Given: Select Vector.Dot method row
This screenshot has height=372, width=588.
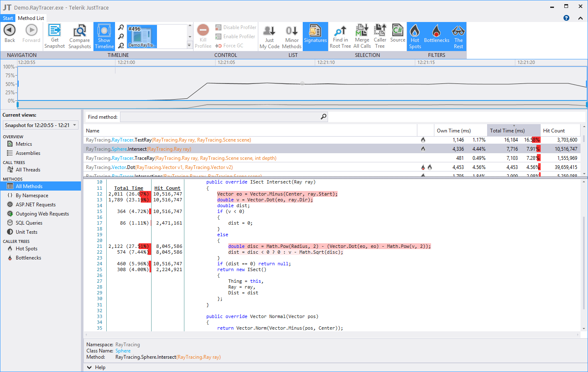Looking at the screenshot, I should point(332,167).
